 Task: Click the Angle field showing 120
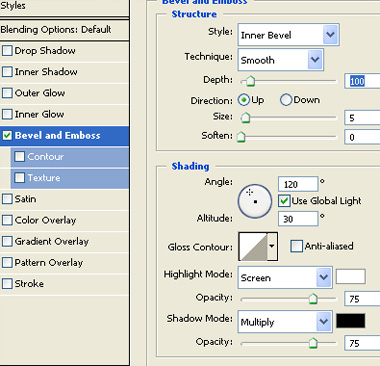pos(298,184)
